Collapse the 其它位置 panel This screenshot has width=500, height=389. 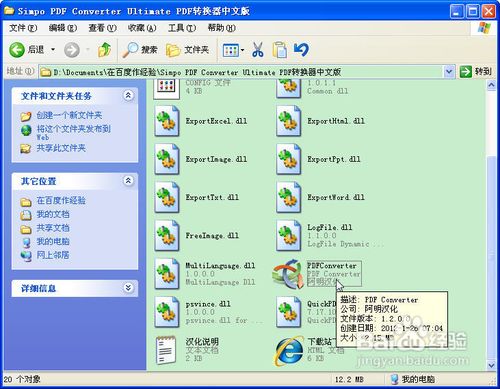[x=128, y=181]
